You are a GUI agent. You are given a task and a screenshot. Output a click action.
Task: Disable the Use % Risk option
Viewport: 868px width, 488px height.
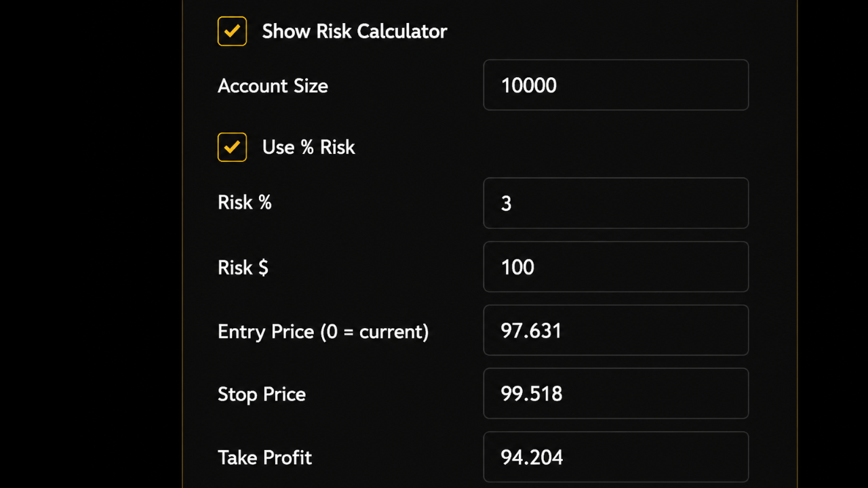point(232,147)
